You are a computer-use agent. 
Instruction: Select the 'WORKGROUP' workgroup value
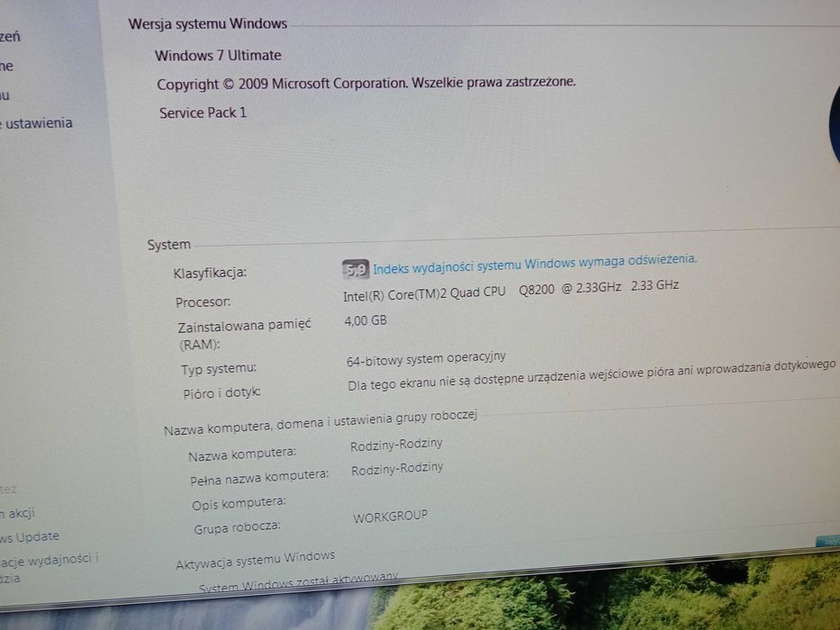[x=391, y=517]
